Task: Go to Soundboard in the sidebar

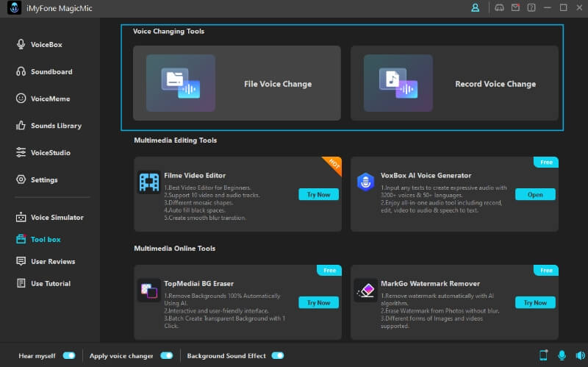Action: tap(44, 71)
